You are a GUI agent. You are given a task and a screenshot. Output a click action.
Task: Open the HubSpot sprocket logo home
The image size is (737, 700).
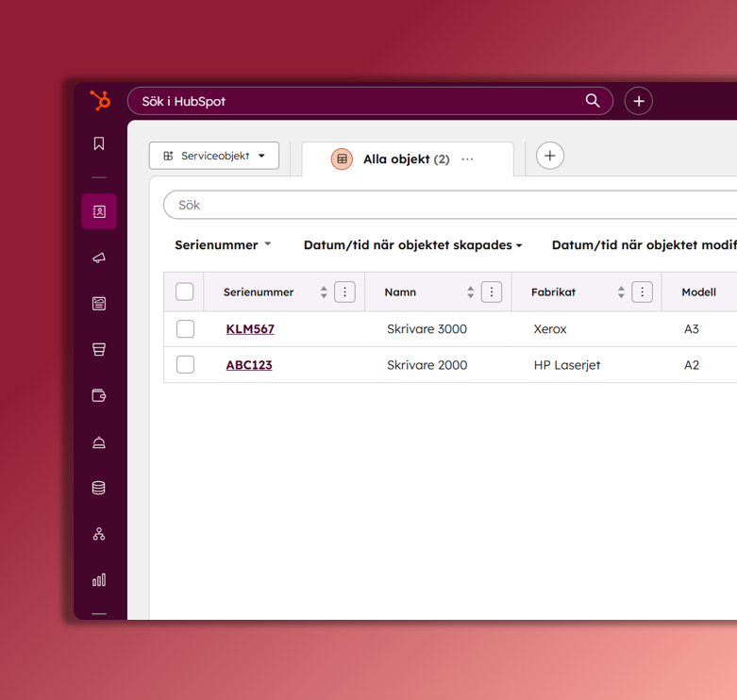(x=100, y=101)
